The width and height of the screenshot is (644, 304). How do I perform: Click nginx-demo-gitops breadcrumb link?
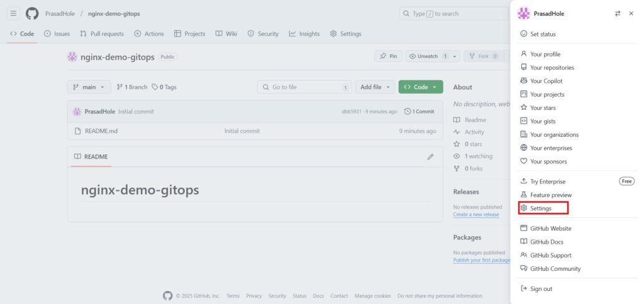click(x=114, y=14)
